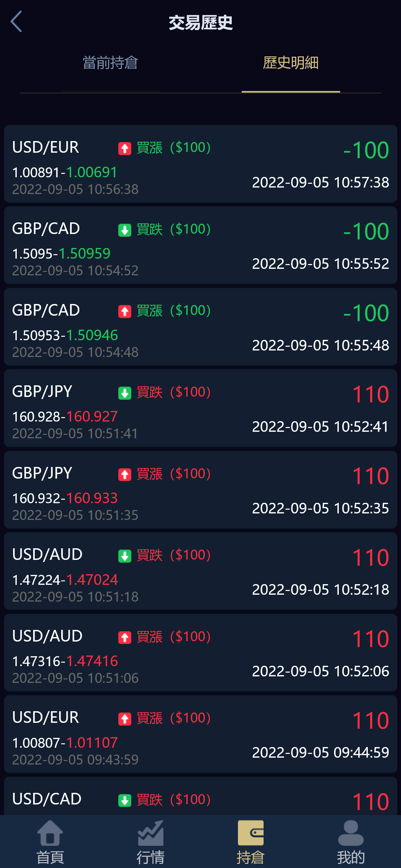Switch to the 當前持倉 tab
This screenshot has width=401, height=868.
pos(110,63)
